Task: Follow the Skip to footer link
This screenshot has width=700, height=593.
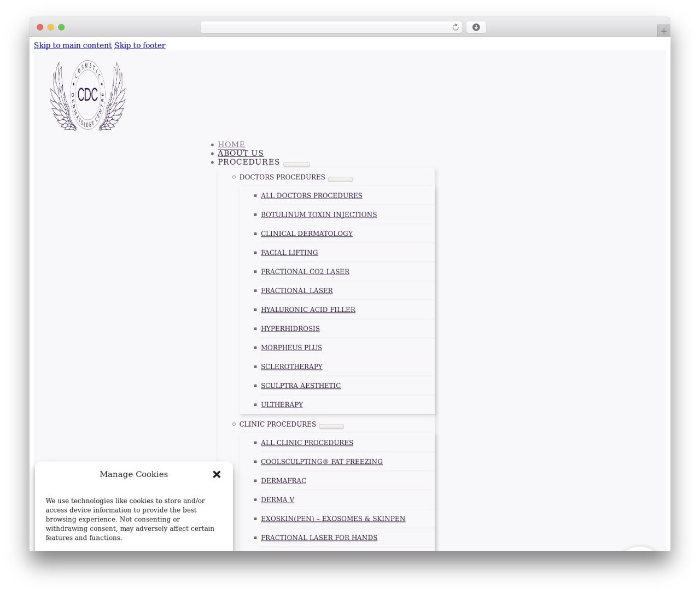Action: click(x=139, y=45)
